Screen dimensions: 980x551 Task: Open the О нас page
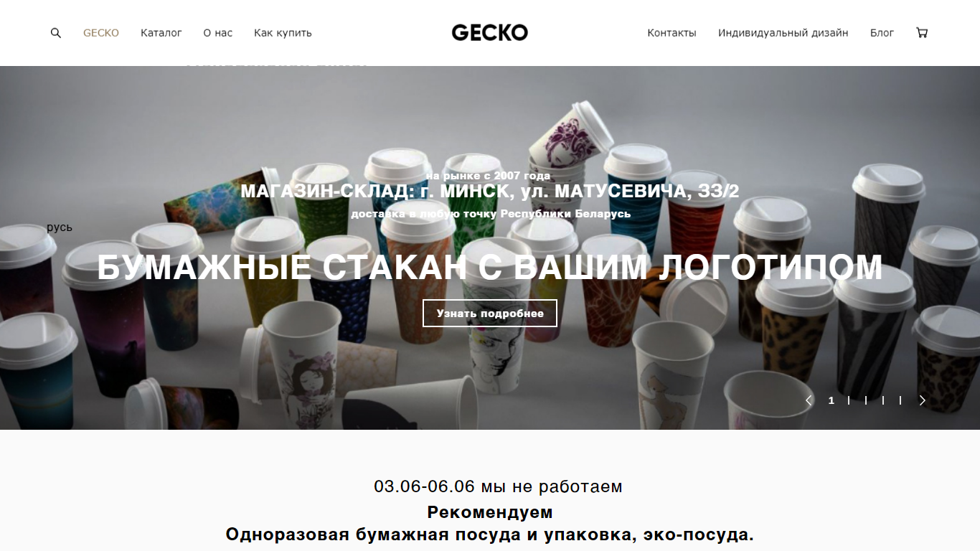click(x=218, y=33)
